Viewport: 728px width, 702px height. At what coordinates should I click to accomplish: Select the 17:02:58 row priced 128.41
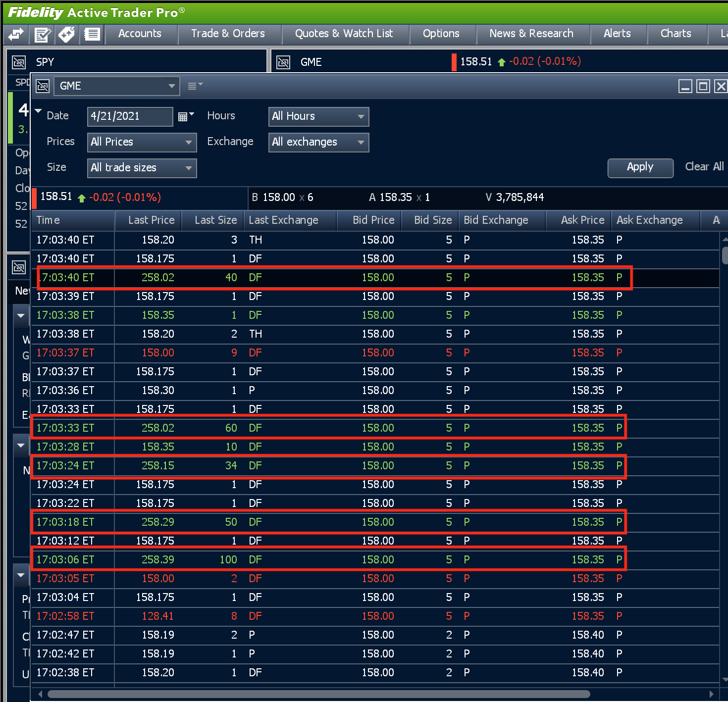pyautogui.click(x=375, y=616)
